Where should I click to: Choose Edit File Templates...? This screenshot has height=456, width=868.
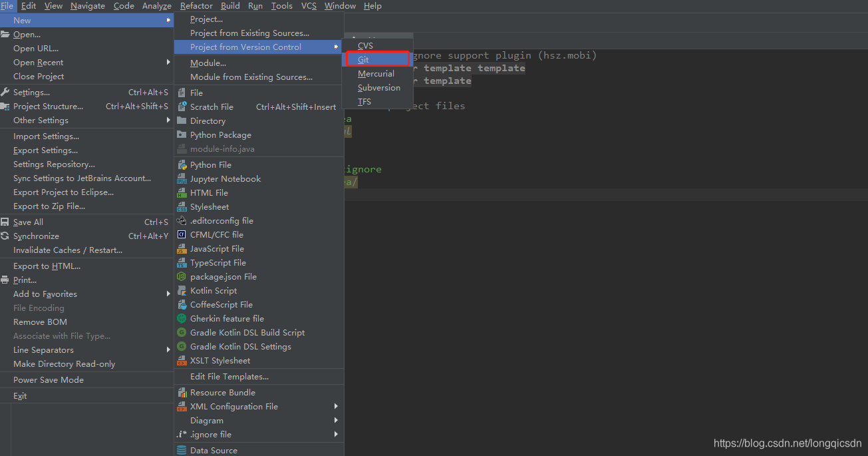click(x=259, y=377)
